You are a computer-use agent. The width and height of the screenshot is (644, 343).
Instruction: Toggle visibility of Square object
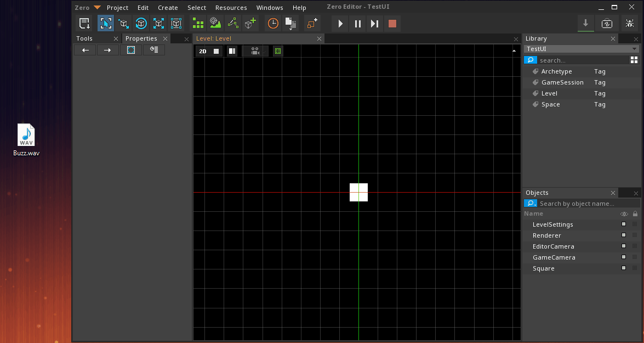tap(624, 268)
